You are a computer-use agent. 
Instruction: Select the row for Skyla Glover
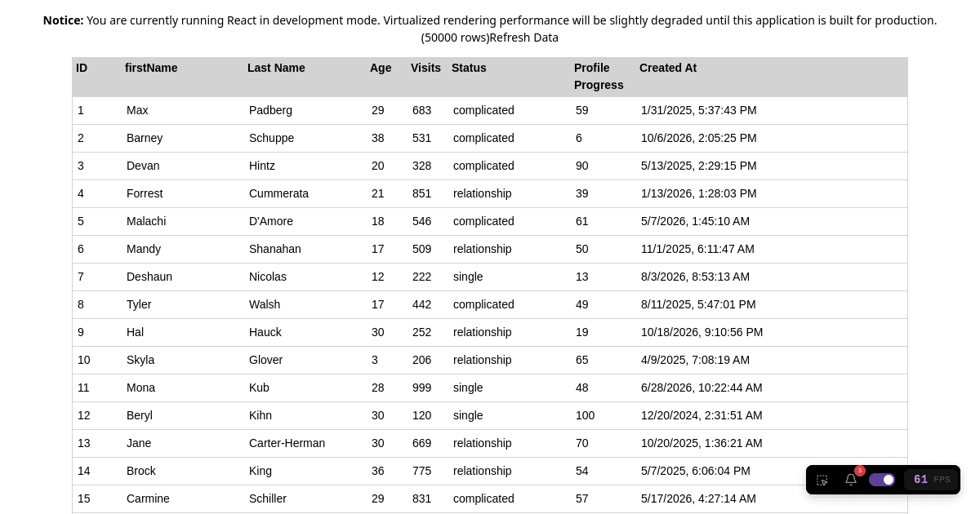(x=327, y=360)
